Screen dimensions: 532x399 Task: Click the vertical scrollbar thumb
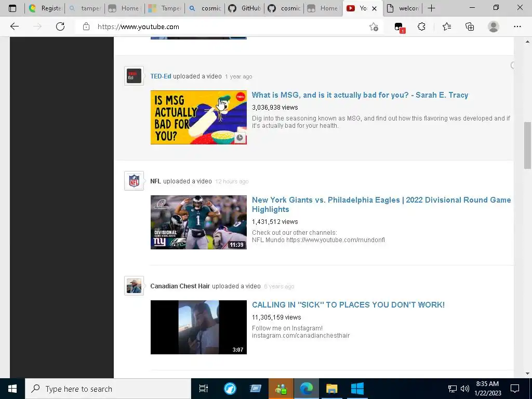(x=527, y=145)
